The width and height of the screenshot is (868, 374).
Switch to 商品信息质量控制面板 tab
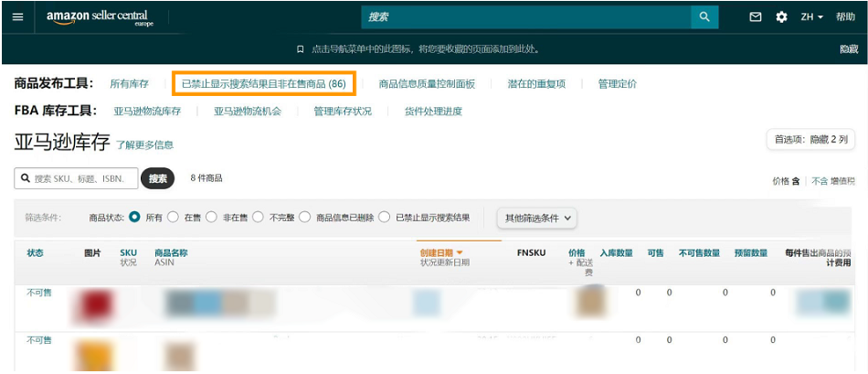pyautogui.click(x=427, y=84)
